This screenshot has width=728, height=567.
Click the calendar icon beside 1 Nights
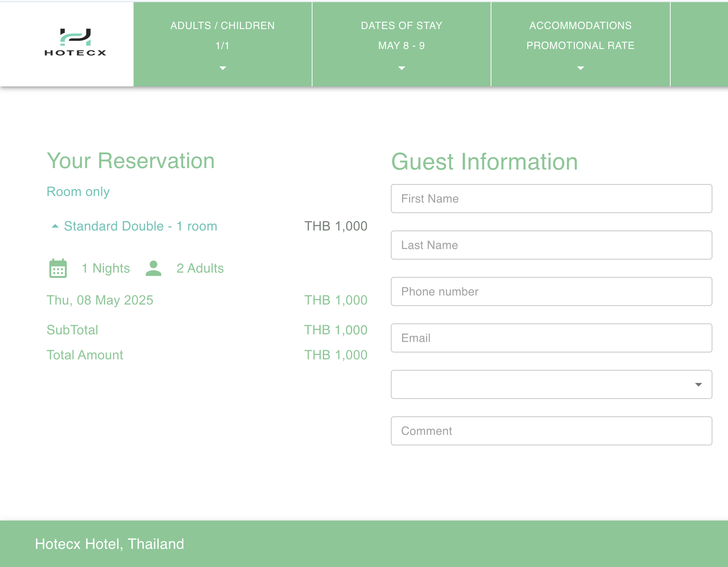58,268
